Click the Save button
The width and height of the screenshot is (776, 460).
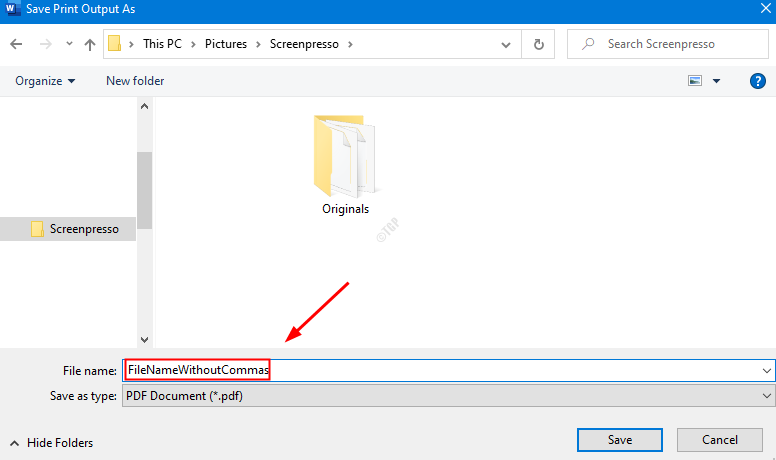point(620,440)
